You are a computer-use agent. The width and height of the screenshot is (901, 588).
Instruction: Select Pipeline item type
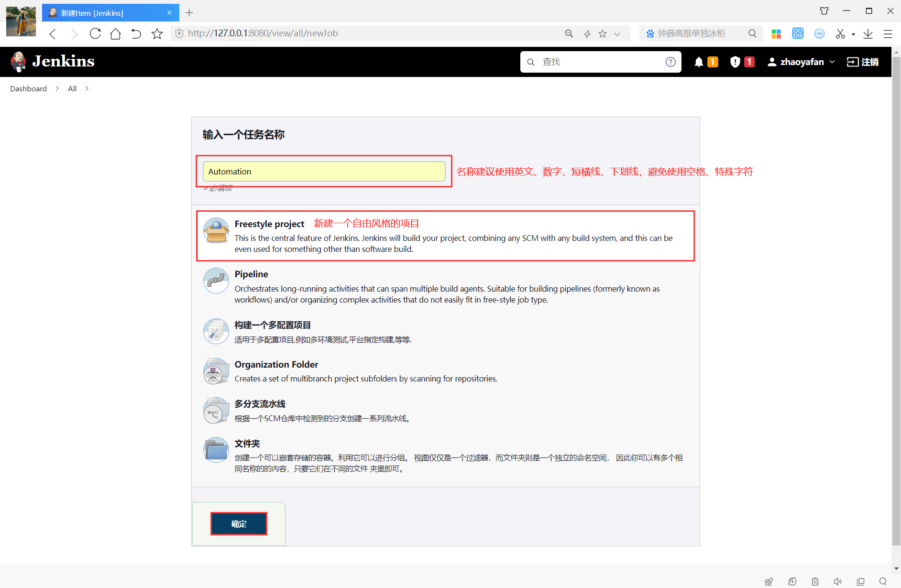[445, 286]
